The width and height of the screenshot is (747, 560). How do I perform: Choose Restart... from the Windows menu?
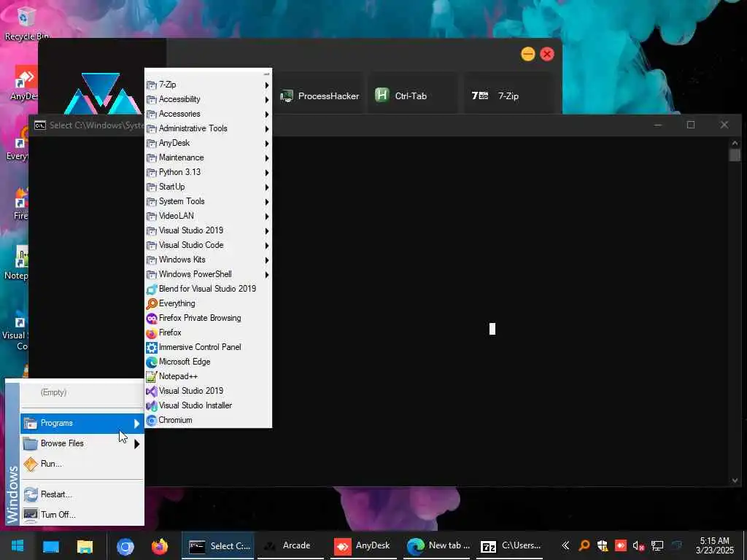pos(82,494)
